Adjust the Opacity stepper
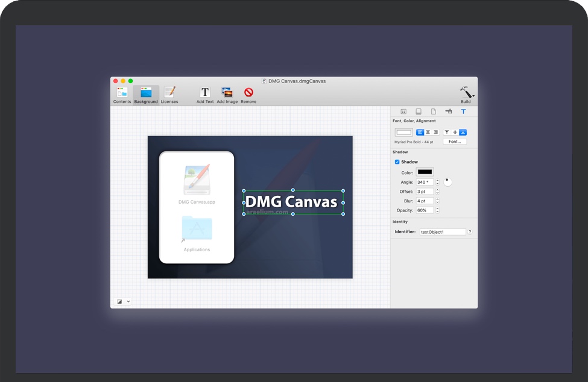 pyautogui.click(x=437, y=210)
